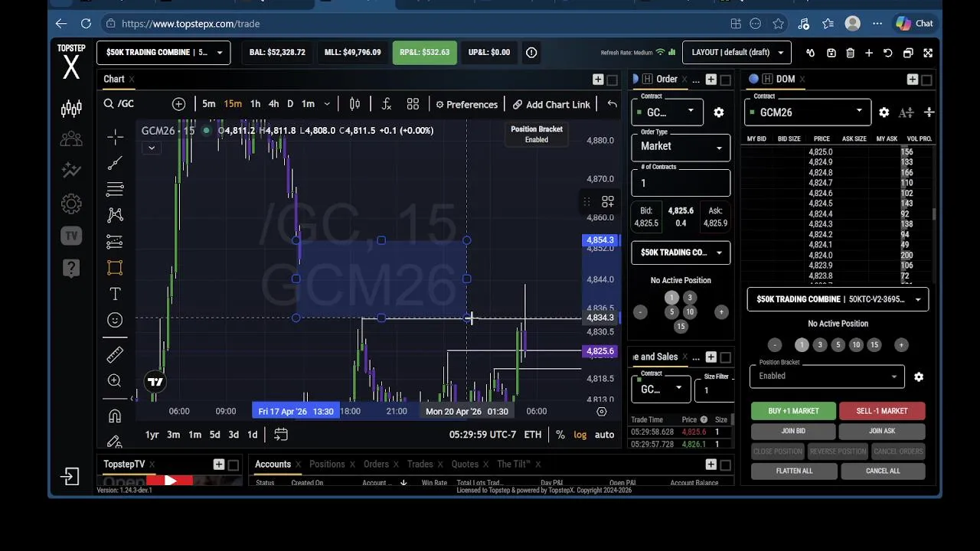Expand the timeframe list chevron

(x=327, y=104)
